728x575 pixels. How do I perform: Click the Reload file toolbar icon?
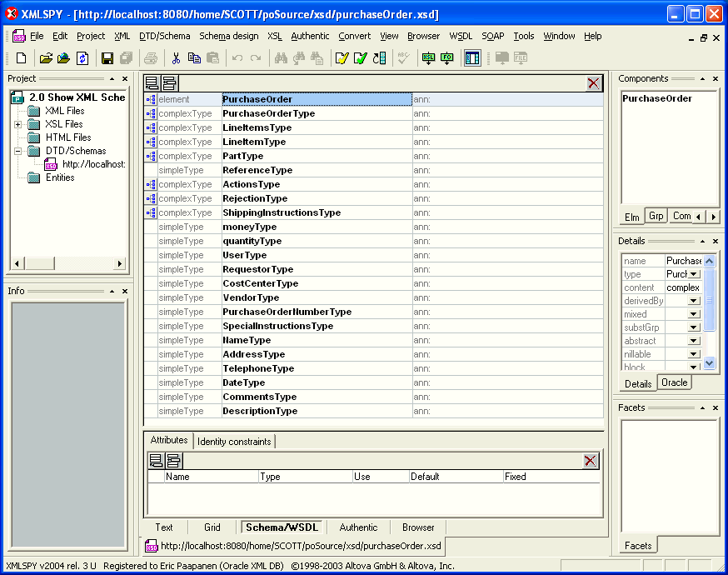tap(82, 58)
